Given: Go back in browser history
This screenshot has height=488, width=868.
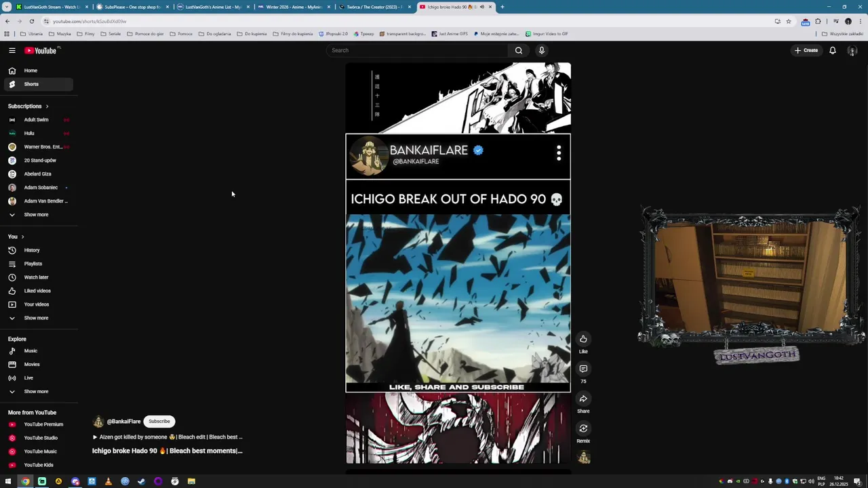Looking at the screenshot, I should pyautogui.click(x=7, y=21).
